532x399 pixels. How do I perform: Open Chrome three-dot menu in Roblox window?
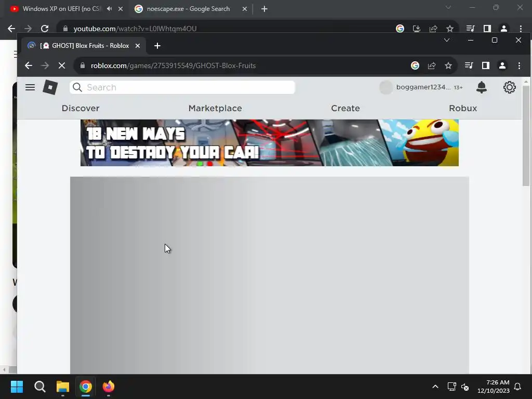(519, 65)
